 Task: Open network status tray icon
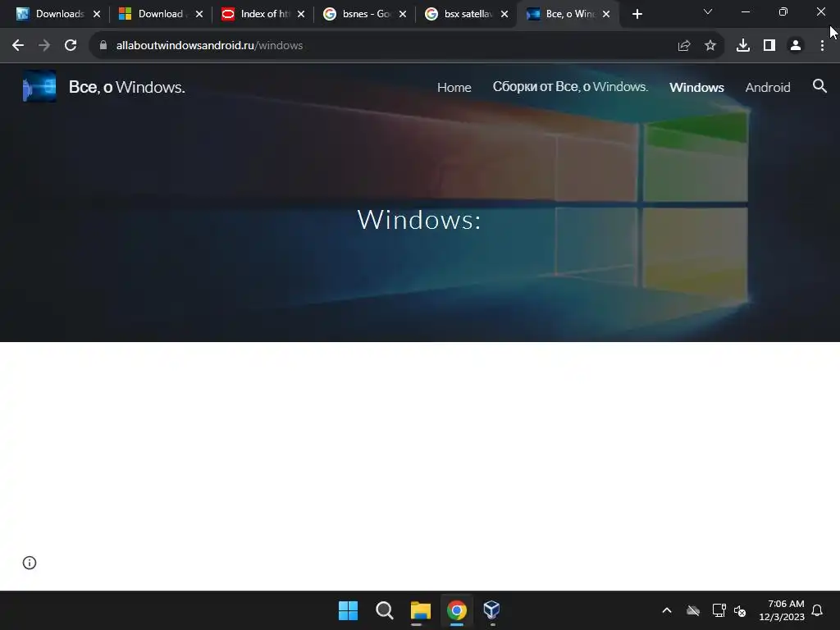coord(719,610)
